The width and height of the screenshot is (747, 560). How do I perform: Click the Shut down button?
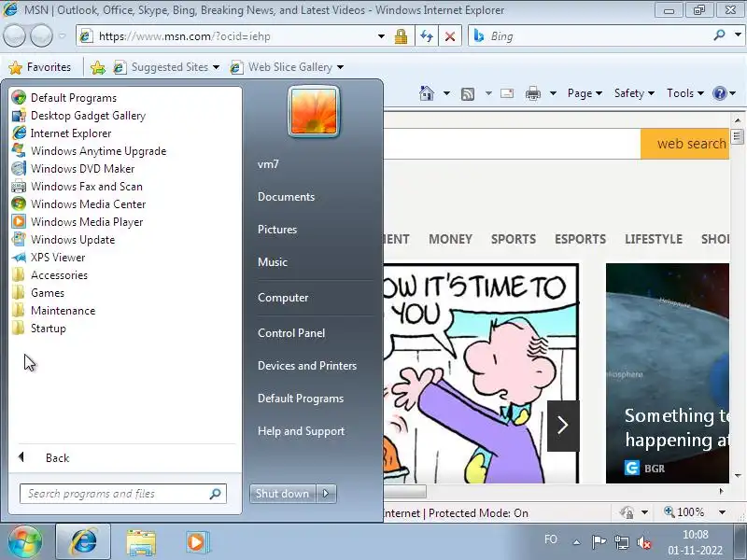[x=282, y=494]
